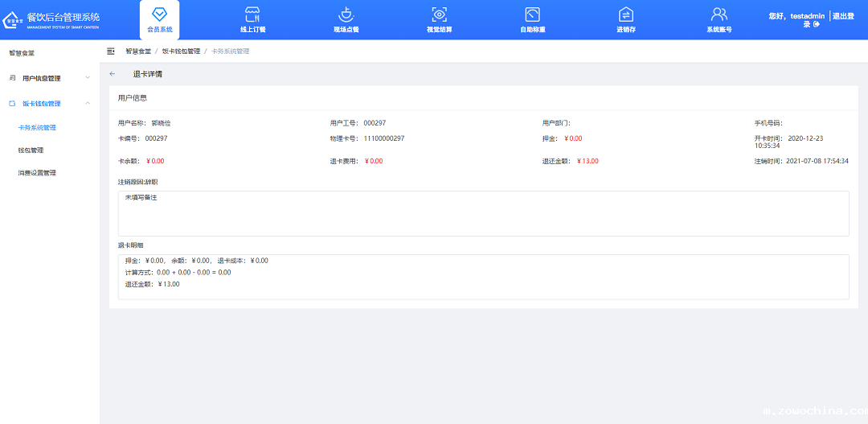The image size is (868, 424).
Task: Click the back arrow beside 退卡详情
Action: pyautogui.click(x=113, y=74)
